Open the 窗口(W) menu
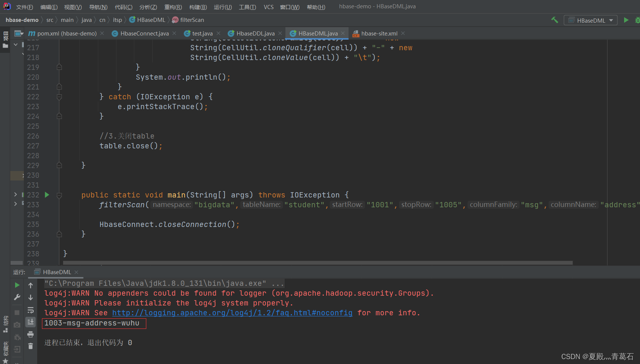Screen dimensions: 640x364 (x=290, y=7)
